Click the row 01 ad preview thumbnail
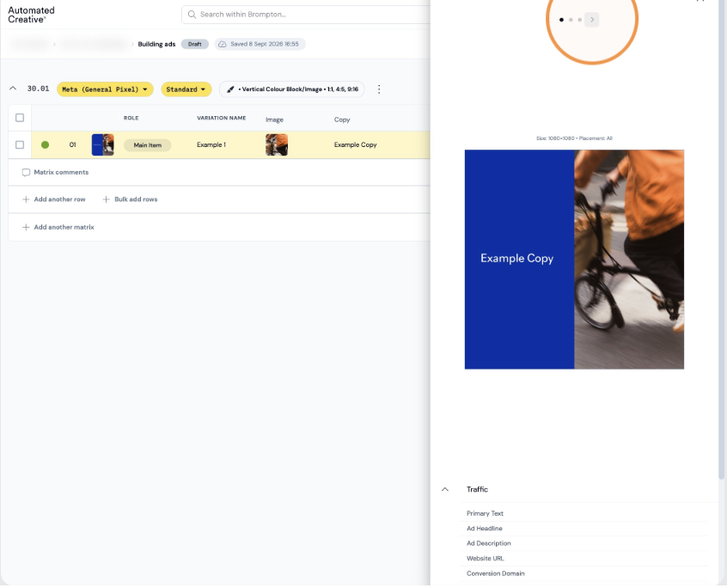The height and width of the screenshot is (588, 727). (102, 144)
